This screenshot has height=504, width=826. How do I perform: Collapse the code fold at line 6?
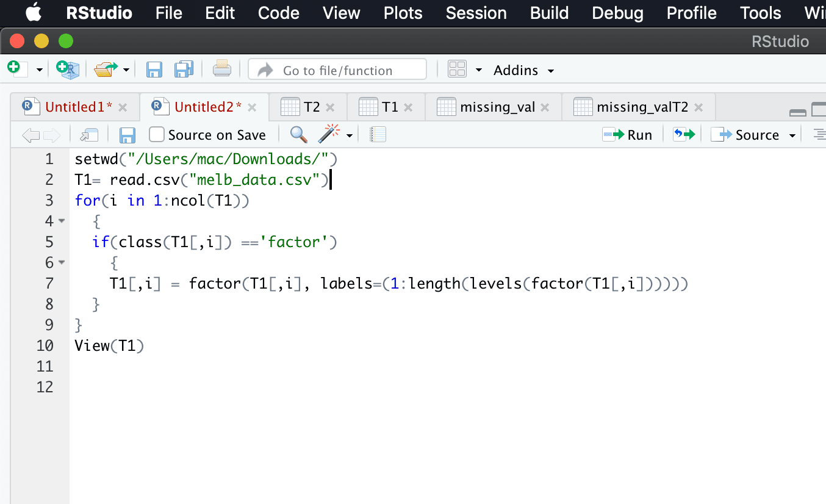pos(62,262)
